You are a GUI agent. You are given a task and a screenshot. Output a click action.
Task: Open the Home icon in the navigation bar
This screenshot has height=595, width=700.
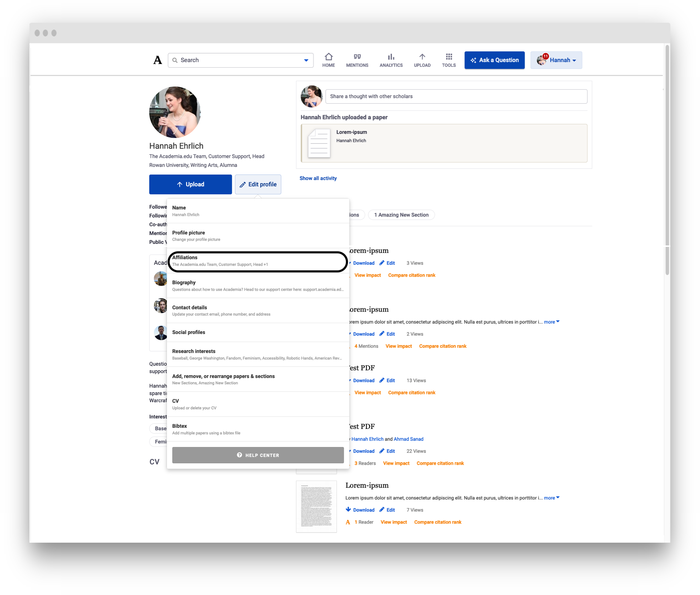[x=328, y=60]
